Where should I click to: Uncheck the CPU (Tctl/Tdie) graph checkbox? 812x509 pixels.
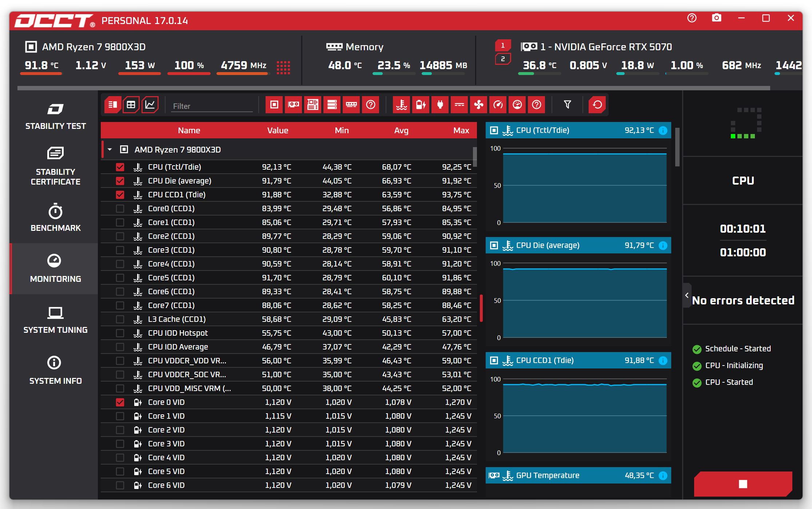(x=120, y=167)
